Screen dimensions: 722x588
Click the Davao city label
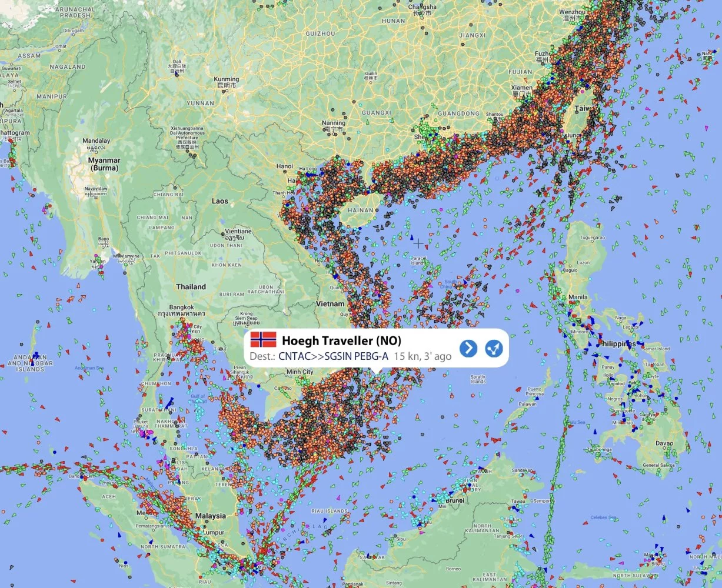[x=664, y=443]
